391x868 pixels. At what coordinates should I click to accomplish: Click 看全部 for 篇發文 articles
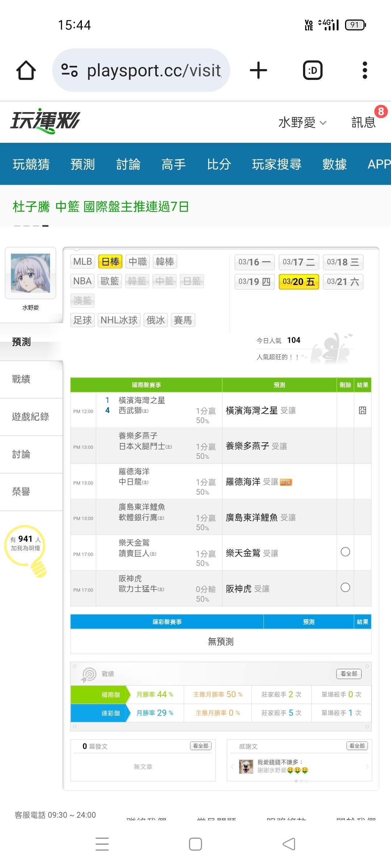pyautogui.click(x=201, y=746)
